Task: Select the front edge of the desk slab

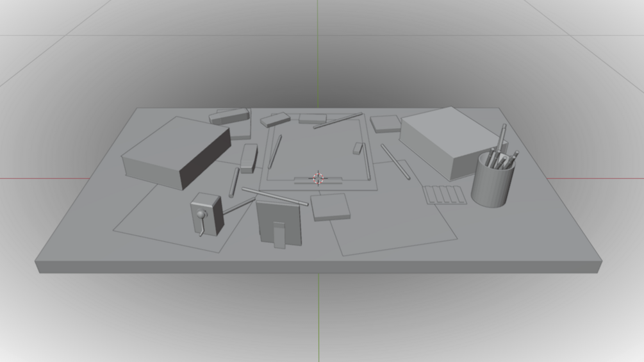Action: coord(318,267)
